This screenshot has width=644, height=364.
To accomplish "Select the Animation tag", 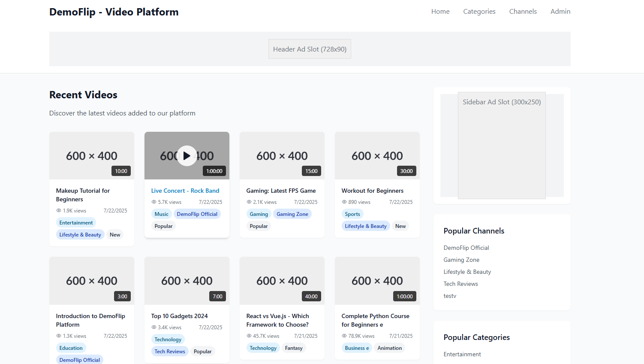I will coord(390,348).
